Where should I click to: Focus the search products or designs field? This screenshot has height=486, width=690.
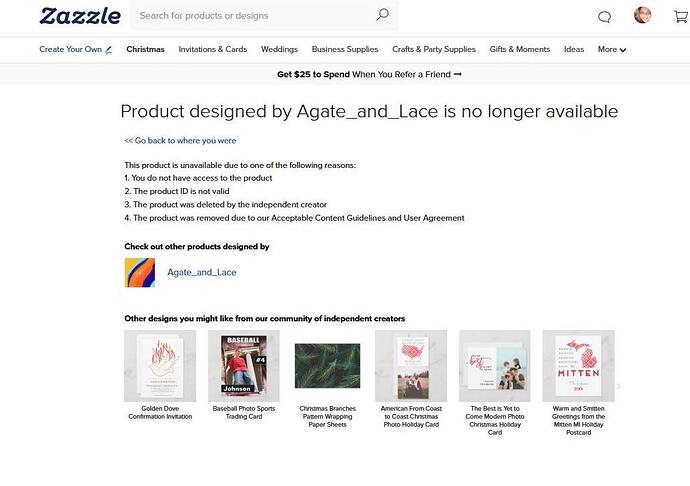click(255, 16)
